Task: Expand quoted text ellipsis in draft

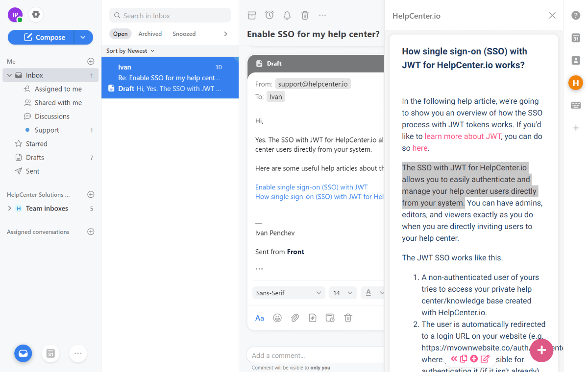Action: (259, 269)
